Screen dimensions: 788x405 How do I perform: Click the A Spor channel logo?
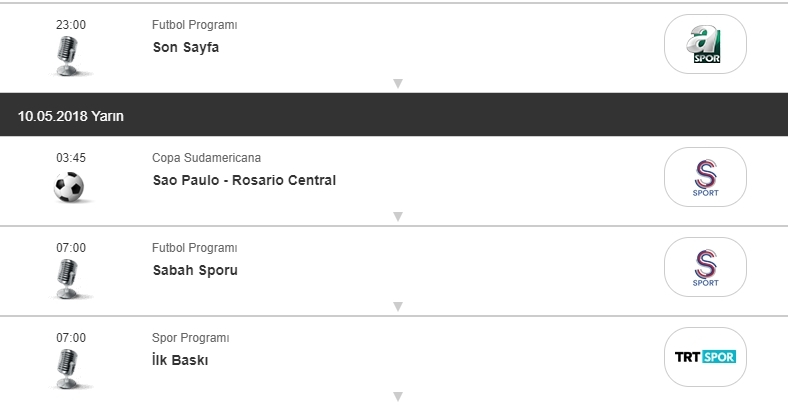[x=705, y=44]
